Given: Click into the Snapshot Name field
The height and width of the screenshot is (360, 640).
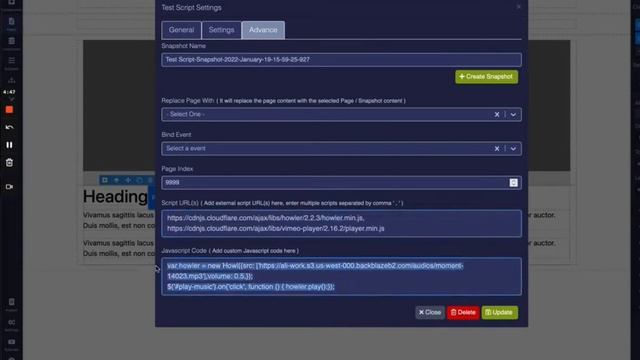Looking at the screenshot, I should click(341, 60).
